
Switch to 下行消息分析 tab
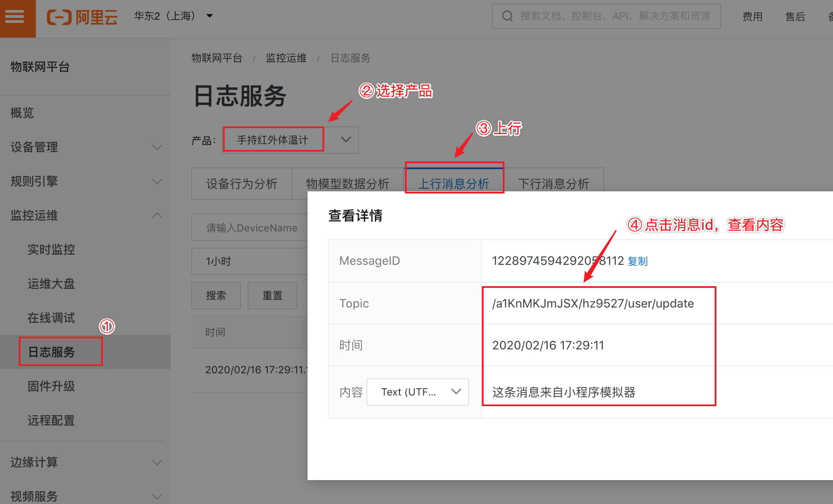click(x=553, y=184)
